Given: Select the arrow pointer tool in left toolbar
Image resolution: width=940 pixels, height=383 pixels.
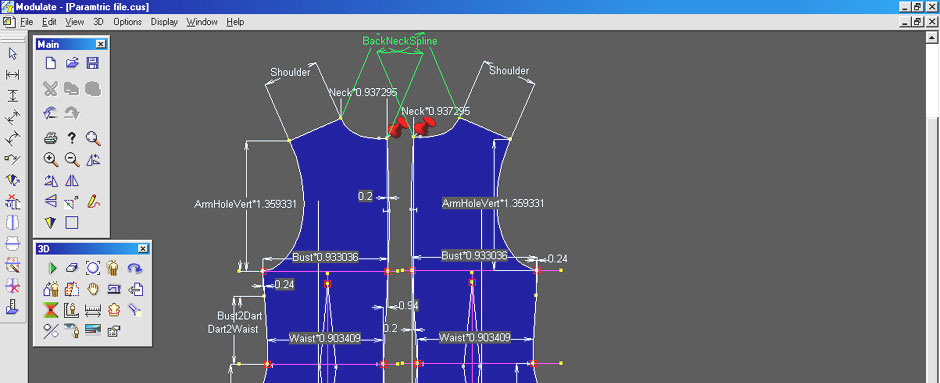Looking at the screenshot, I should pyautogui.click(x=12, y=54).
